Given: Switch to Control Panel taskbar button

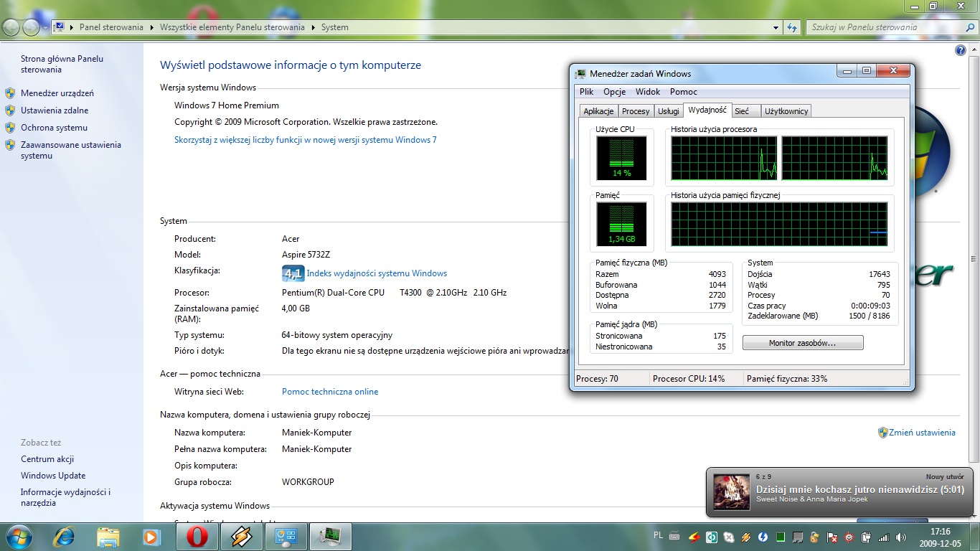Looking at the screenshot, I should coord(286,536).
